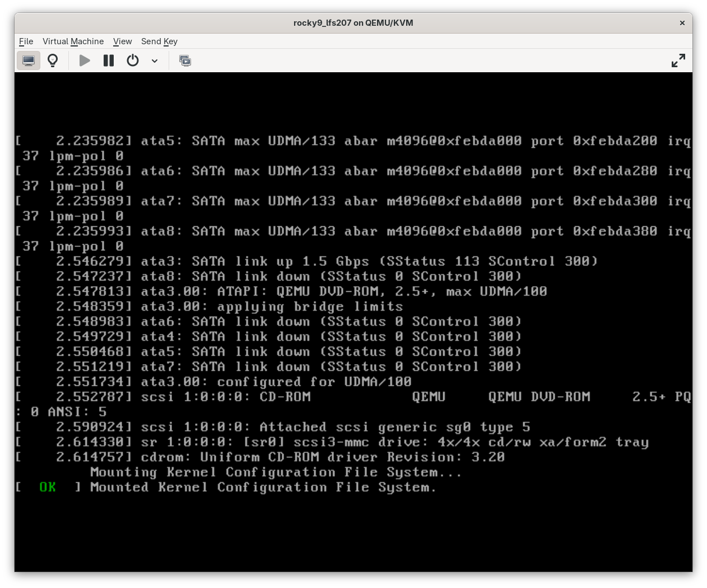Click the power shutdown icon
Screen dimensions: 707x588
click(x=133, y=60)
